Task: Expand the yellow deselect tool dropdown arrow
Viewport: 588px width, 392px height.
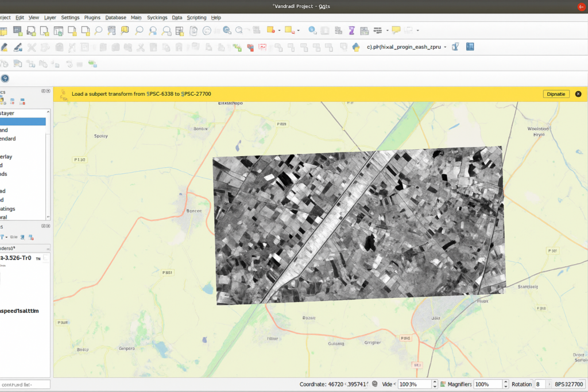Action: (x=299, y=31)
